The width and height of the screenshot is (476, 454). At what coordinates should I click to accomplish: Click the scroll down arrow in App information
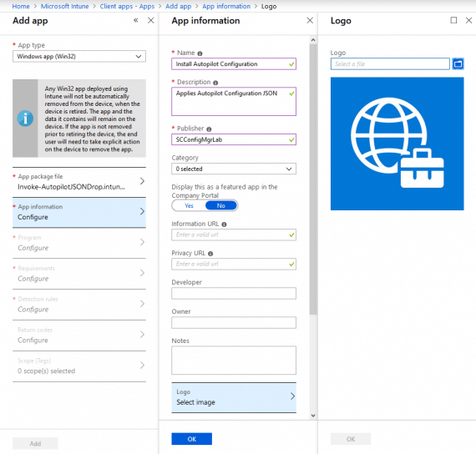[x=313, y=416]
